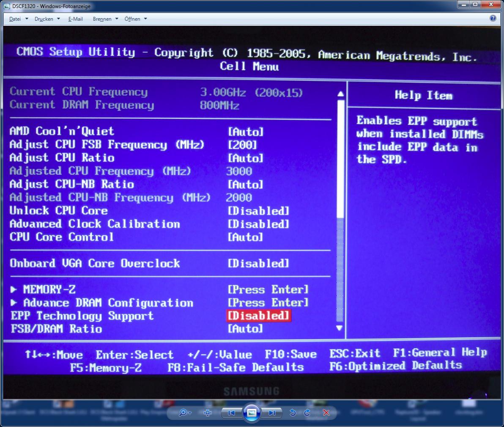Open help via the blue question mark

pos(493,18)
